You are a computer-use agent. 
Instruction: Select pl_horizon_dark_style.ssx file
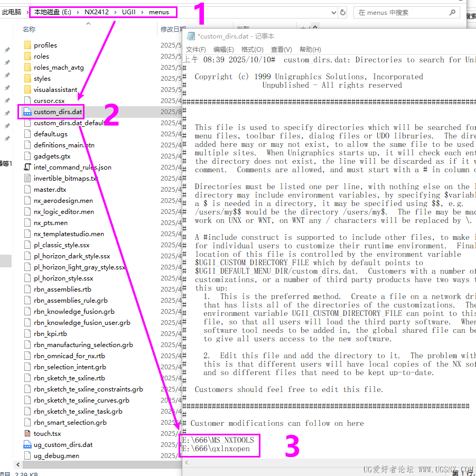point(72,256)
